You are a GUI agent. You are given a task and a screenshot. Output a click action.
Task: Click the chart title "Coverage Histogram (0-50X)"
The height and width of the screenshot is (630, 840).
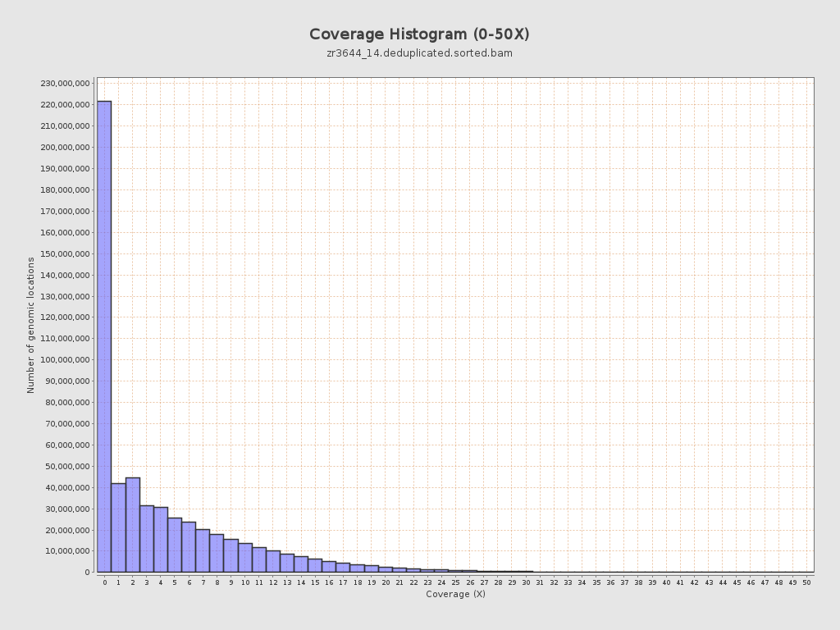point(419,34)
